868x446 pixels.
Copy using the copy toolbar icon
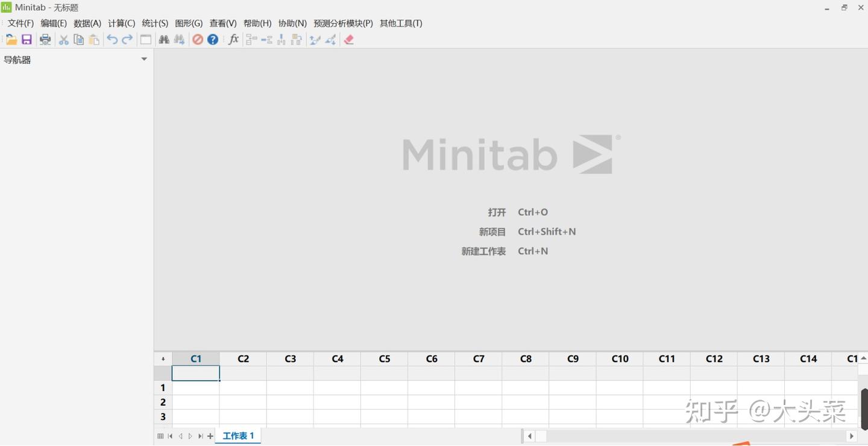coord(78,39)
